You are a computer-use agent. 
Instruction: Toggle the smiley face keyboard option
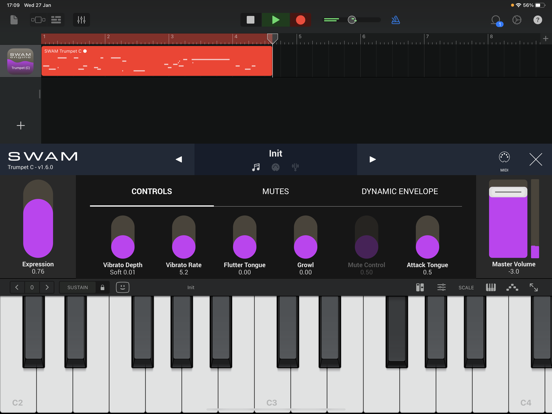(123, 288)
